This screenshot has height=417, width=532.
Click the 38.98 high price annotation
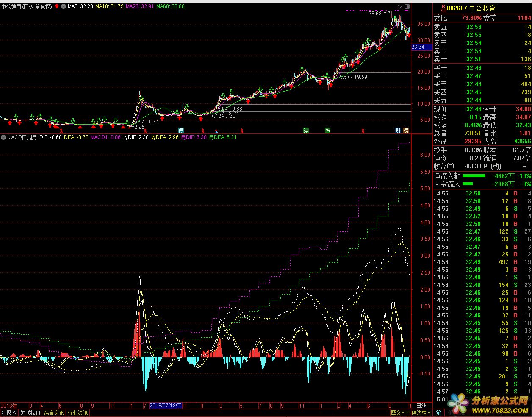tap(375, 14)
